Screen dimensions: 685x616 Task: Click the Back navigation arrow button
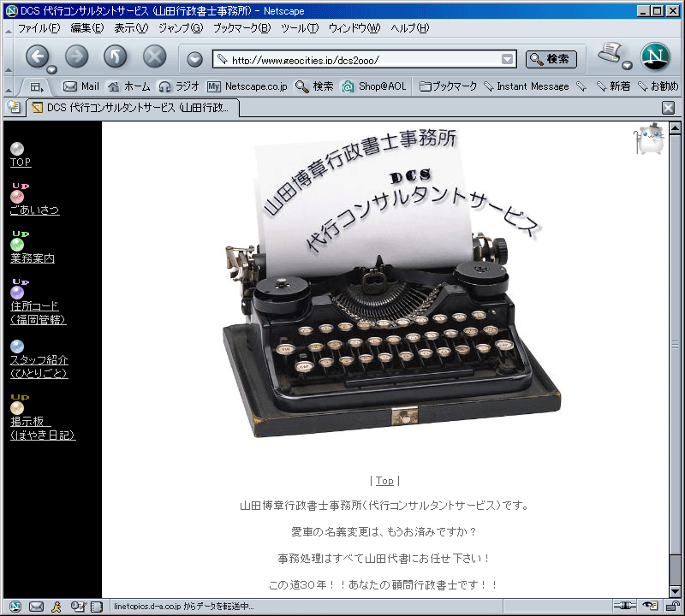(x=37, y=56)
